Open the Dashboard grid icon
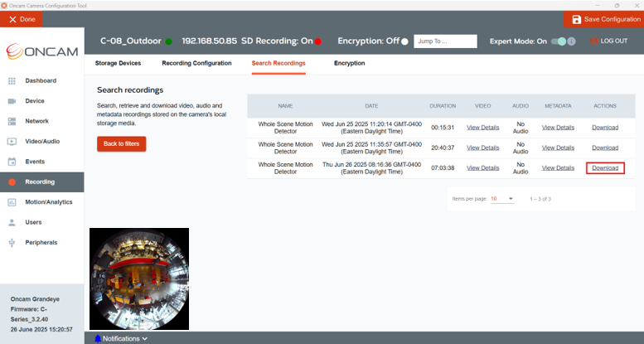644x344 pixels. point(12,81)
